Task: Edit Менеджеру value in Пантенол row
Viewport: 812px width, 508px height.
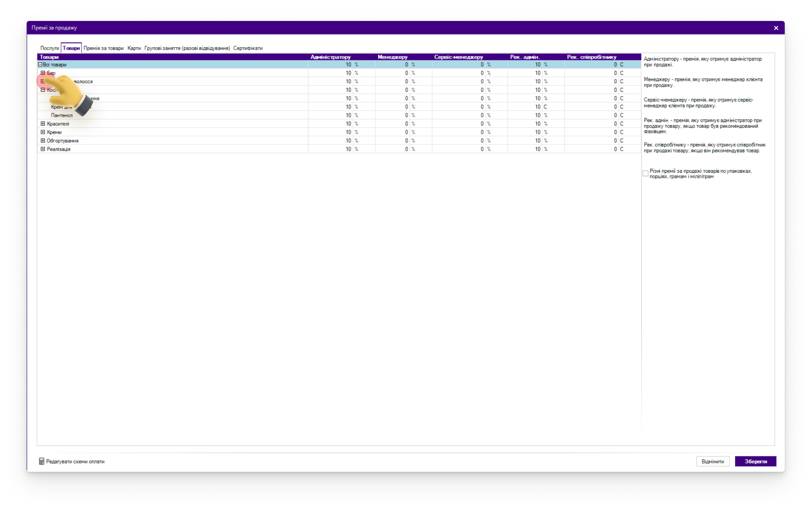Action: [392, 115]
